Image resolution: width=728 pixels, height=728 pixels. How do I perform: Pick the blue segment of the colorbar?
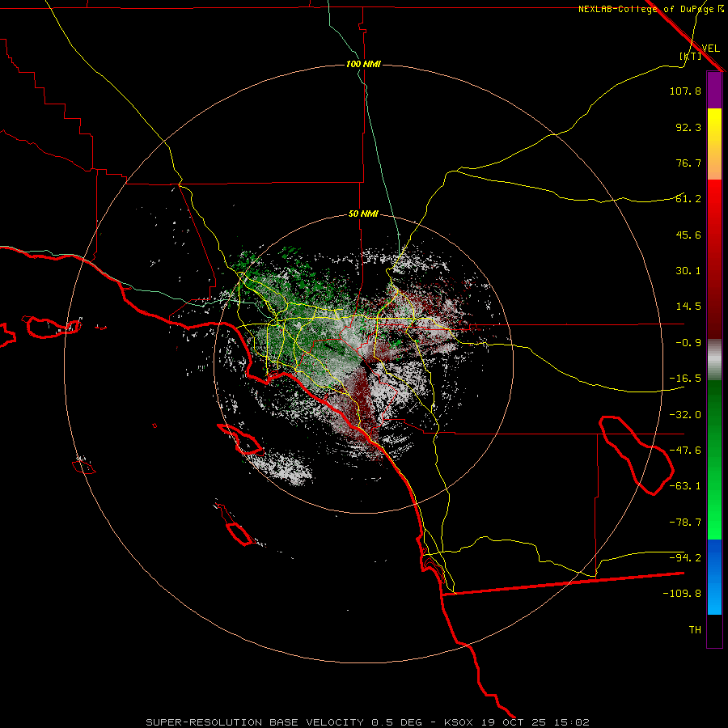(x=714, y=577)
